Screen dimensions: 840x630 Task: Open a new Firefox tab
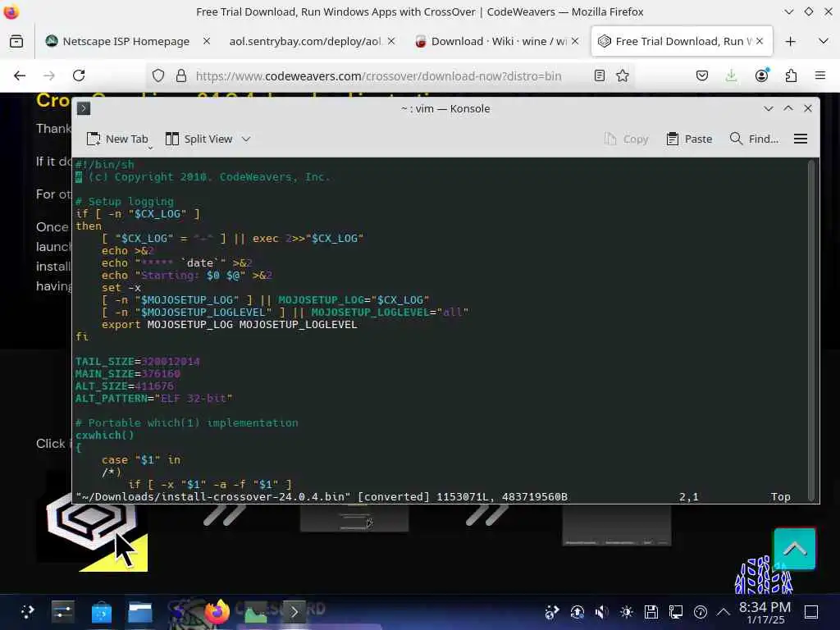point(790,41)
